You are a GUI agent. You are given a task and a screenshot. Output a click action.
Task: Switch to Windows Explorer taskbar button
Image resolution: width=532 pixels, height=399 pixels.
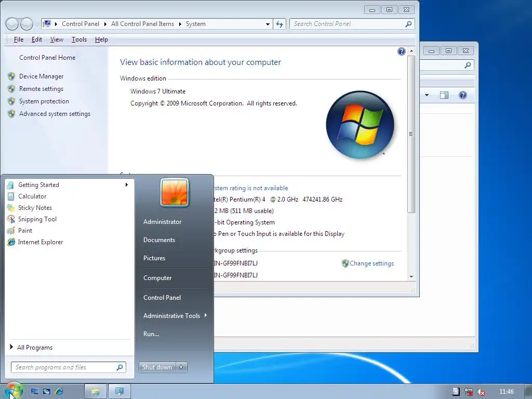[96, 392]
